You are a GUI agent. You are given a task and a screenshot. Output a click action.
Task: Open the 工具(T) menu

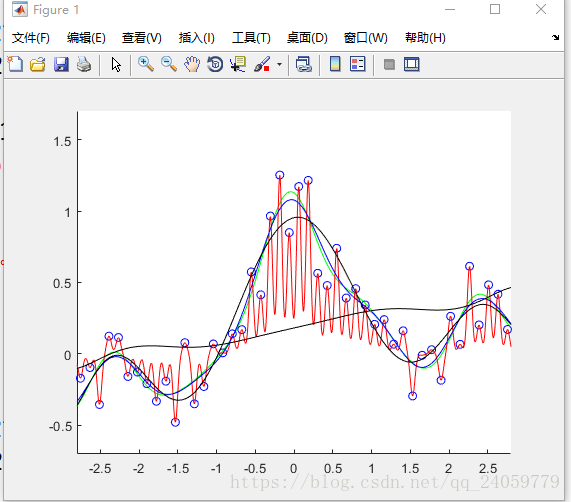[x=251, y=38]
